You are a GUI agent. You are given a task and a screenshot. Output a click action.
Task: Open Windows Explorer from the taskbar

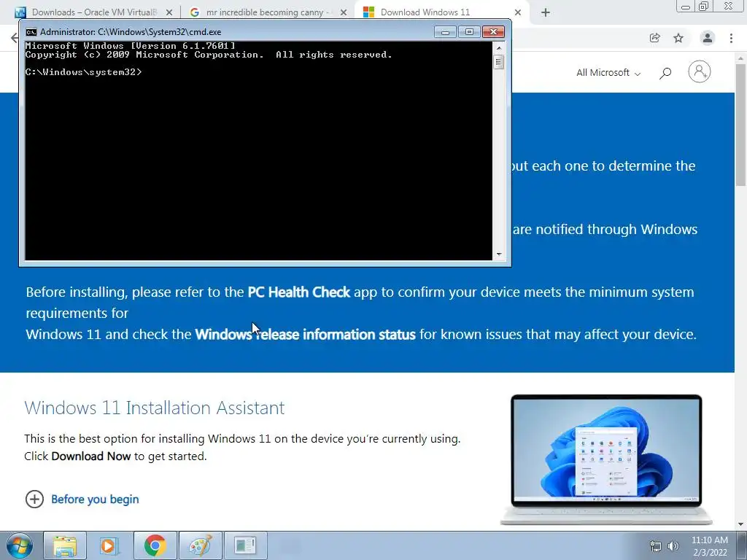coord(65,545)
